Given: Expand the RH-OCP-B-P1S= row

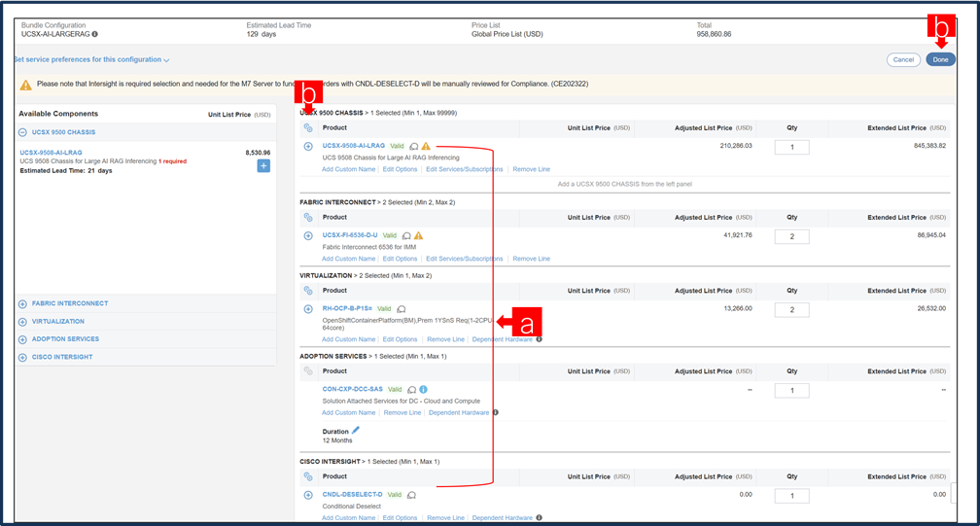Looking at the screenshot, I should point(308,309).
